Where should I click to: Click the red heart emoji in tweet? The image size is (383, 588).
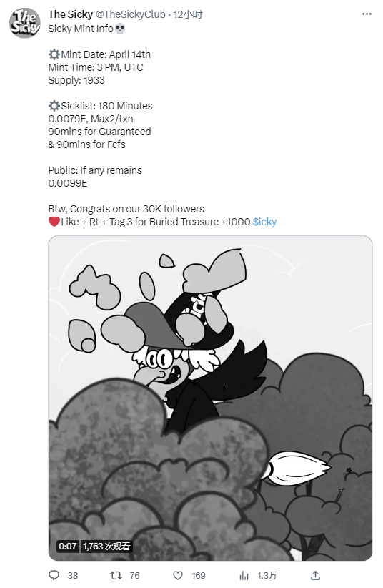click(54, 222)
